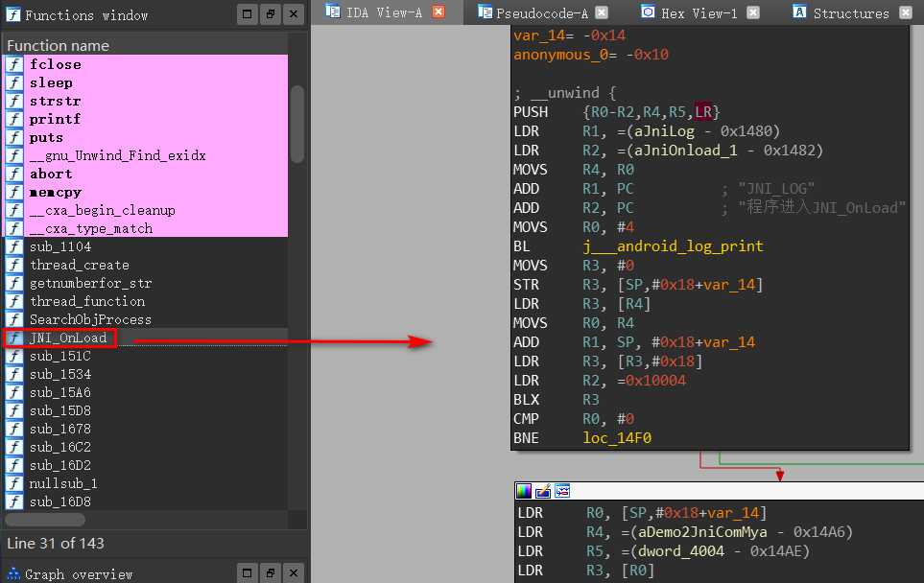Close the IDA View-A tab
Image resolution: width=924 pixels, height=583 pixels.
(438, 12)
